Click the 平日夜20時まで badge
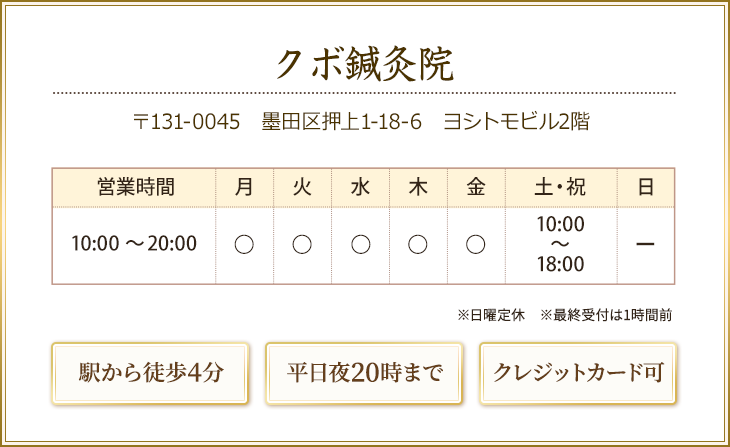 [x=364, y=373]
